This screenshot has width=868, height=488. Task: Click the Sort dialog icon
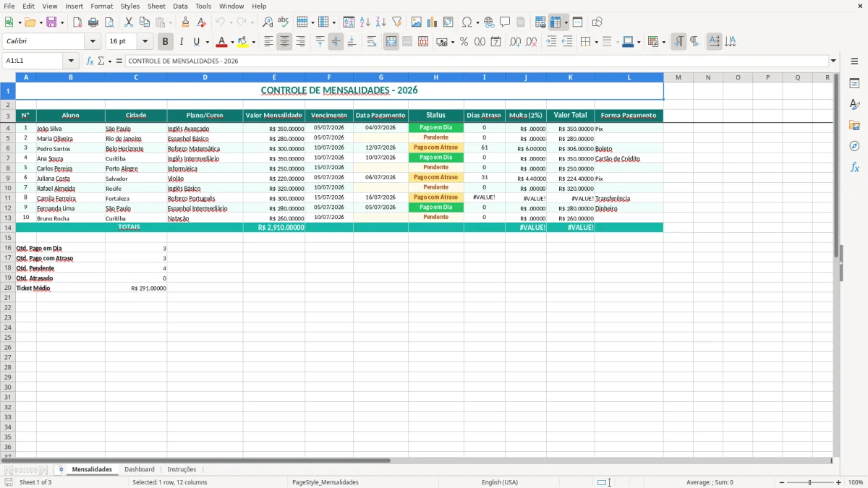[x=349, y=22]
